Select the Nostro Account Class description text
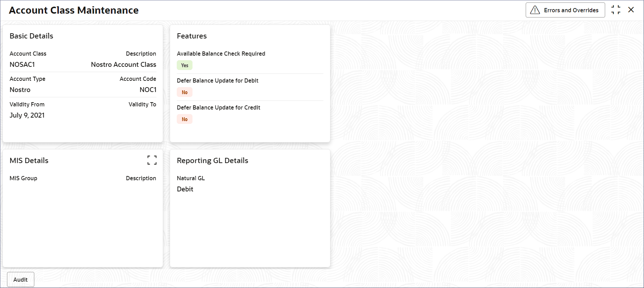This screenshot has width=644, height=288. tap(124, 65)
